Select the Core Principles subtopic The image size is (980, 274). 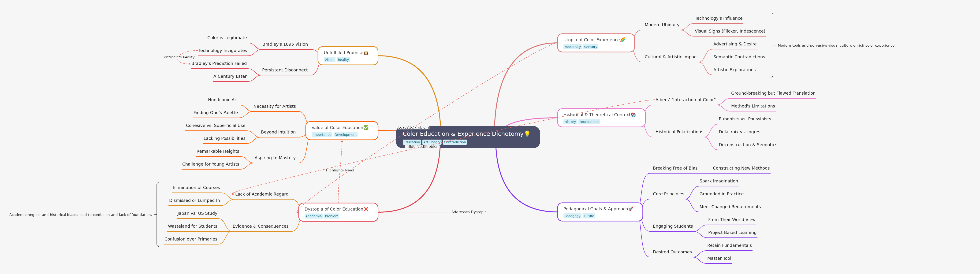pyautogui.click(x=668, y=194)
